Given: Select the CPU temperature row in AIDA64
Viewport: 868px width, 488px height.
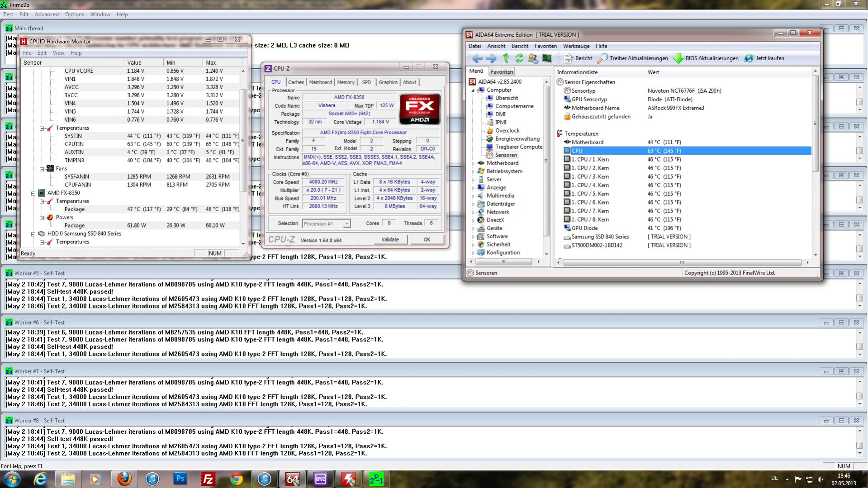Looking at the screenshot, I should pyautogui.click(x=687, y=151).
